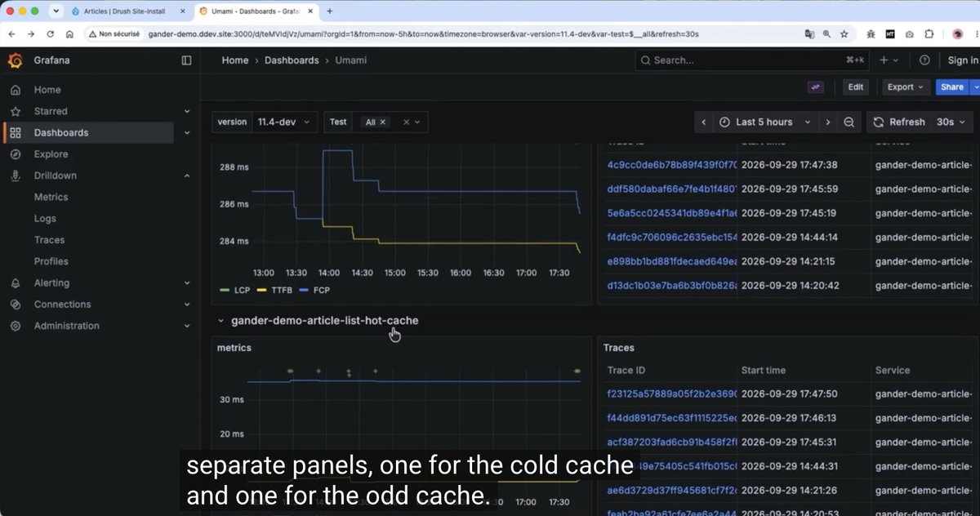The width and height of the screenshot is (980, 516).
Task: Open Alerting in the side menu
Action: click(x=51, y=282)
